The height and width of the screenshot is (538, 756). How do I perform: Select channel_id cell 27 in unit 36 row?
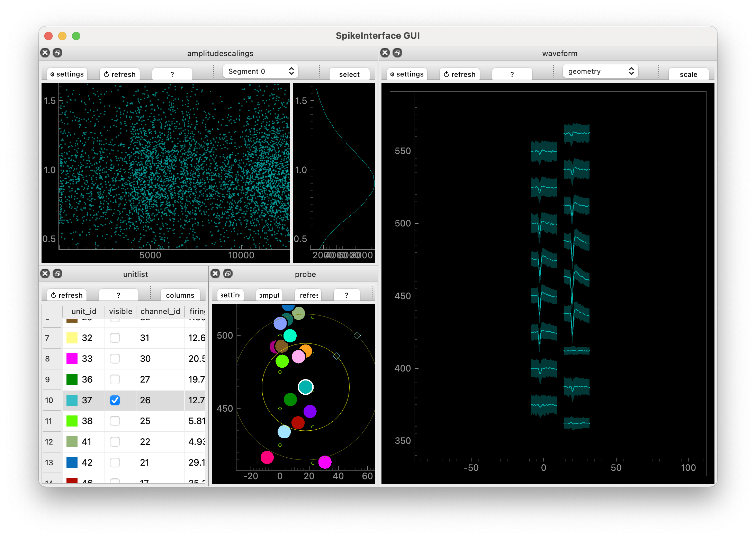tap(160, 379)
